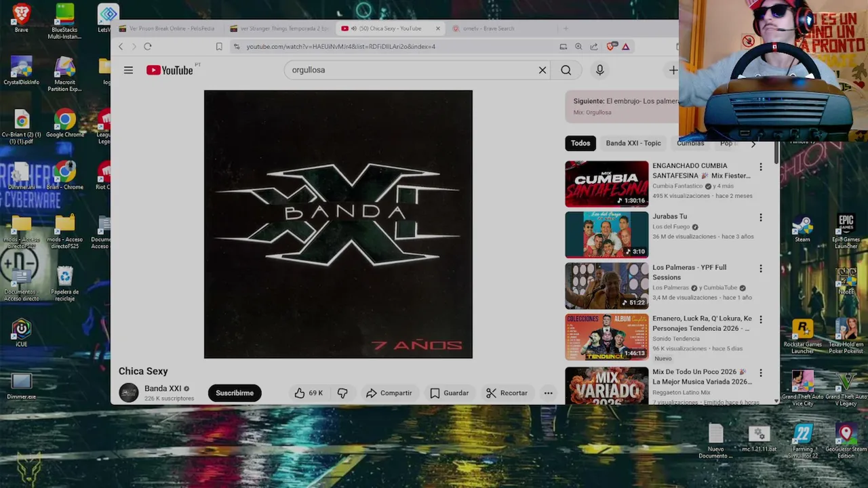Open Mix De Todo Un Poco 2026 title

pos(702,377)
